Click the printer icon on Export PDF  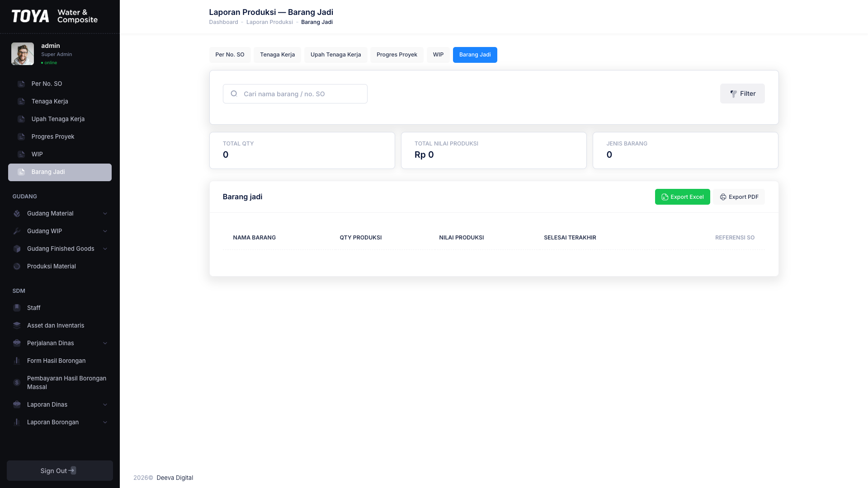tap(723, 197)
